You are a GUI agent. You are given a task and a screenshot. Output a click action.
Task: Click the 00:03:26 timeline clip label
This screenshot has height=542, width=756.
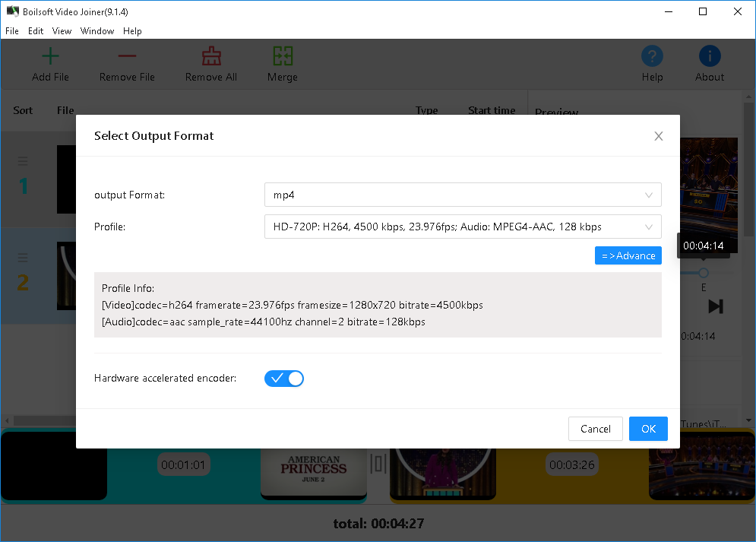[572, 465]
